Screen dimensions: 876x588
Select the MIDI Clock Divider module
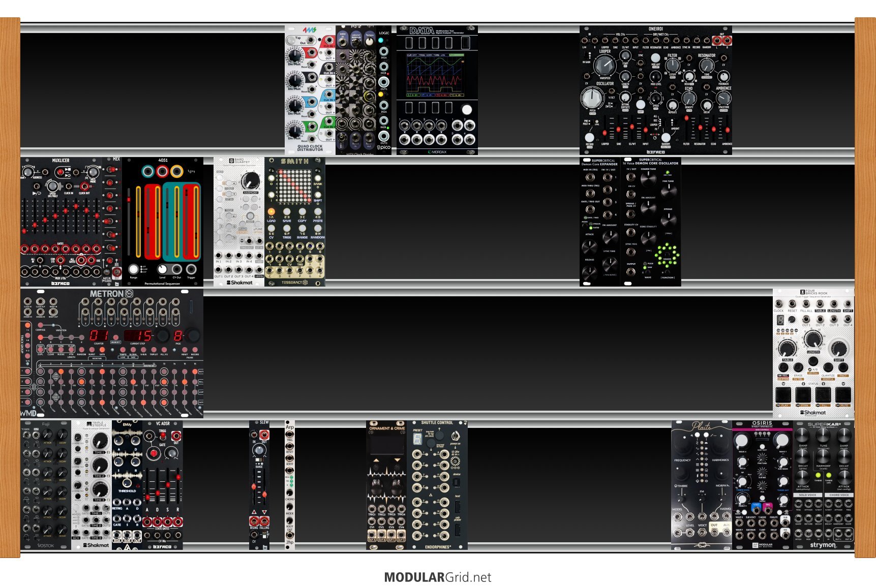pos(356,90)
